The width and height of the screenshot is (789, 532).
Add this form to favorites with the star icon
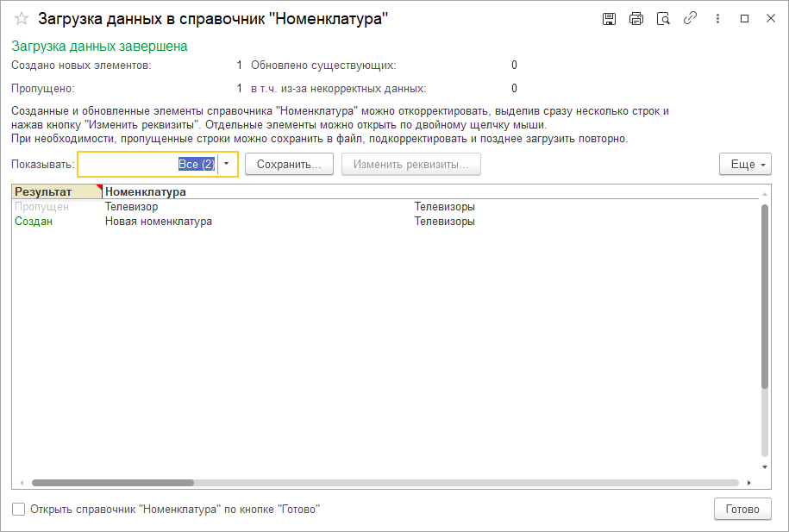22,19
